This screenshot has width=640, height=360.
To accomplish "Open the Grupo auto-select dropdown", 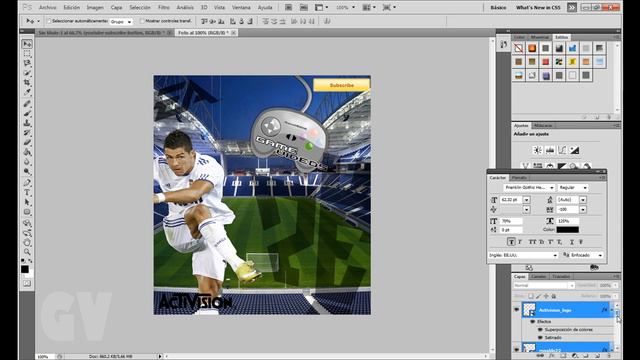I will point(121,21).
